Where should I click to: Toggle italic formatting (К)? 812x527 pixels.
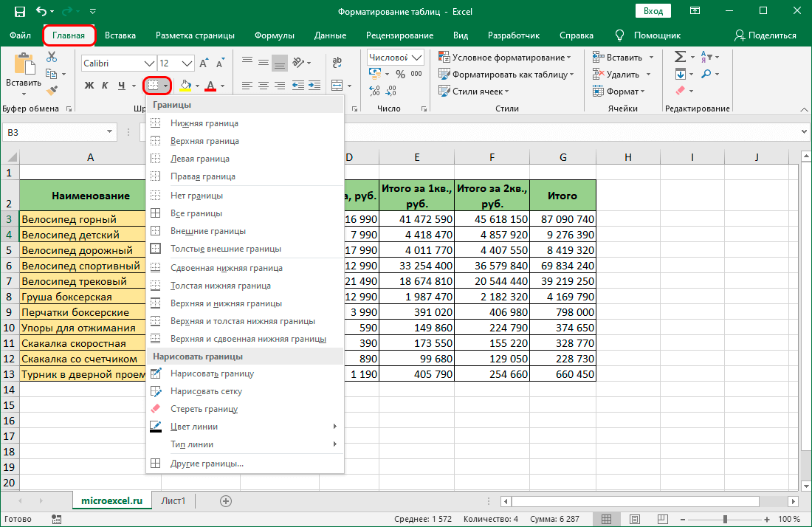point(106,86)
